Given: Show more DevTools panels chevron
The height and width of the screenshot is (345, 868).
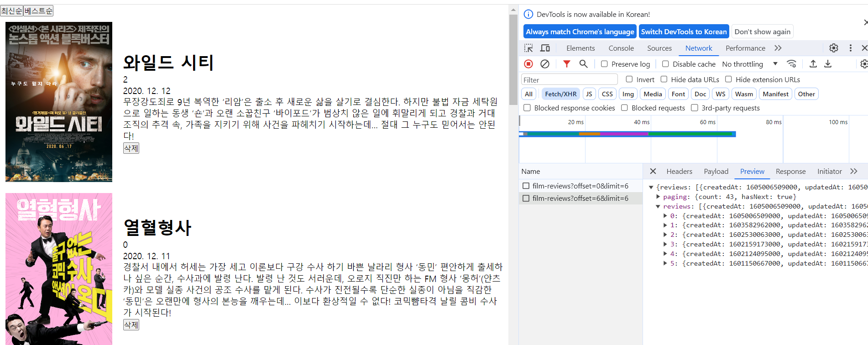Looking at the screenshot, I should (x=778, y=48).
